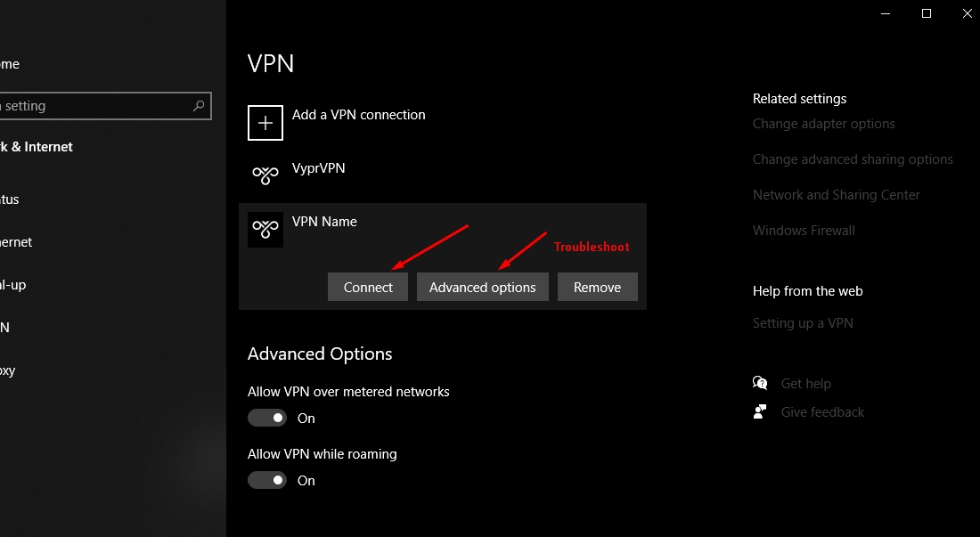Open Advanced options for VPN Name
Image resolution: width=980 pixels, height=537 pixels.
(483, 287)
